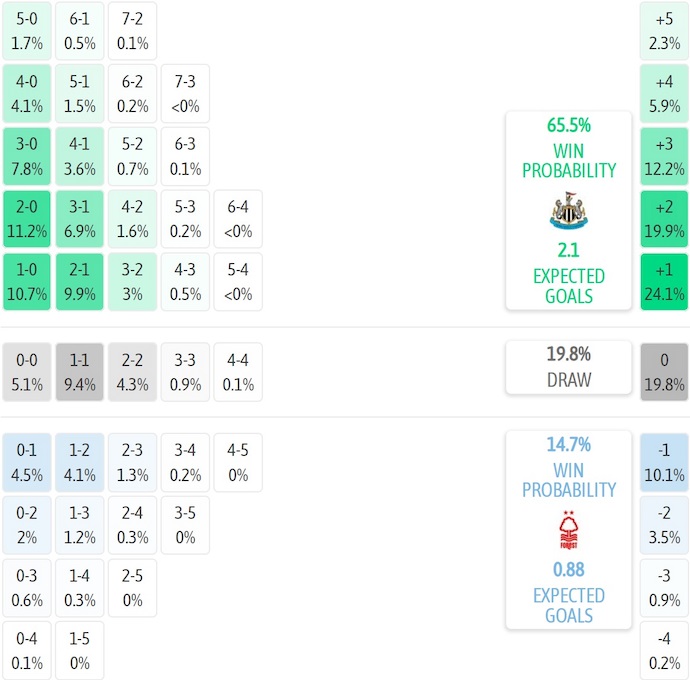Choose the 0-0 draw score box
Screen dimensions: 690x680
point(27,372)
